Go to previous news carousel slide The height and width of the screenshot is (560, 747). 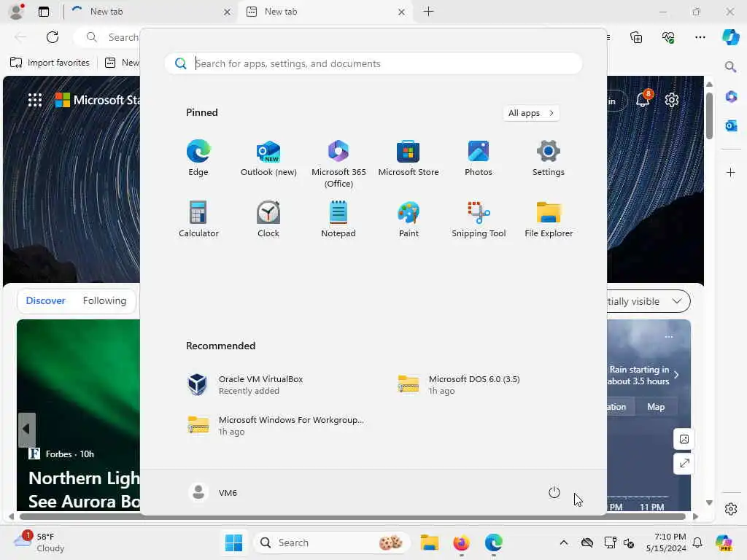pos(27,429)
